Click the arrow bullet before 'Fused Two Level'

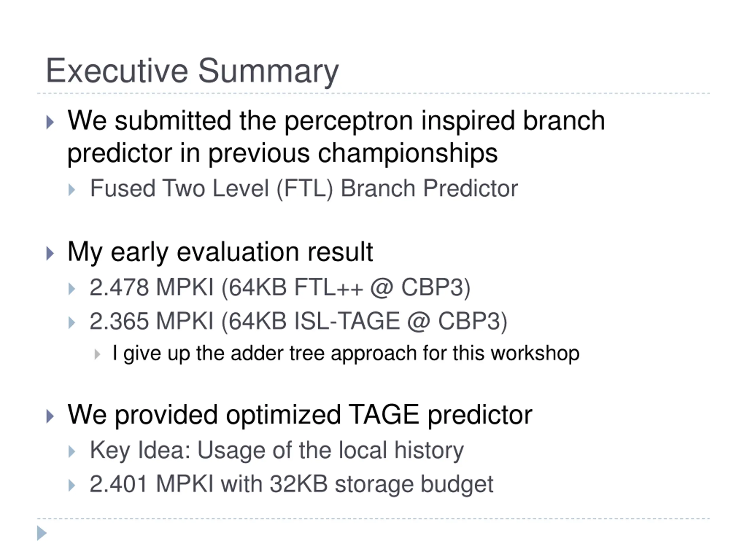point(71,190)
